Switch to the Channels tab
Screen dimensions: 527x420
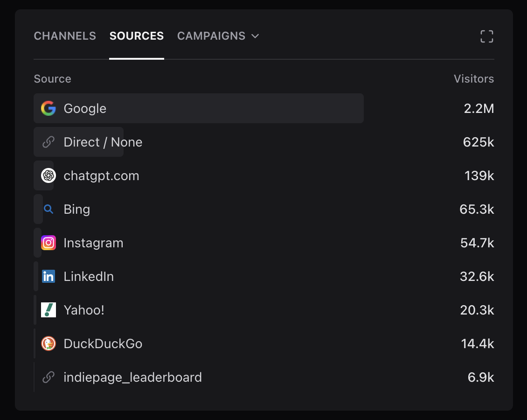(65, 36)
